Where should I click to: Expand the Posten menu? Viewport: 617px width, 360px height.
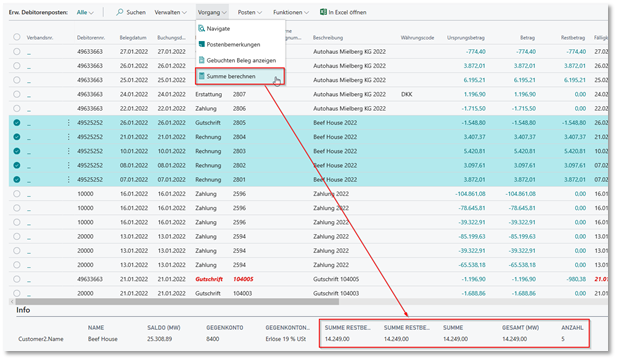(x=249, y=12)
